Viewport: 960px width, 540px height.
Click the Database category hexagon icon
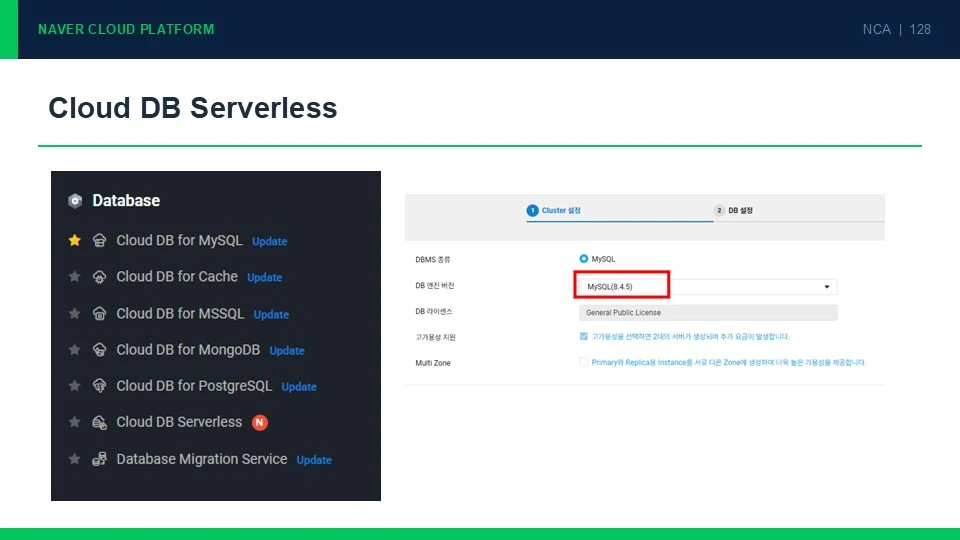pos(75,201)
